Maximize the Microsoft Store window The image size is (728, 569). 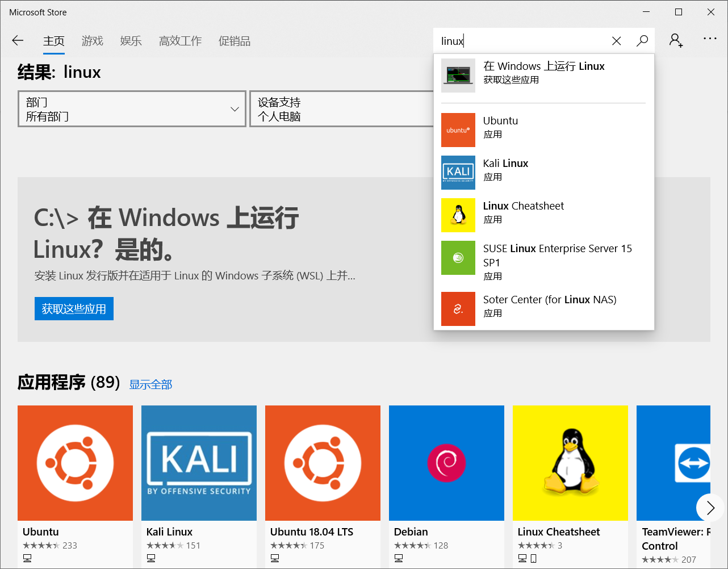click(x=679, y=12)
